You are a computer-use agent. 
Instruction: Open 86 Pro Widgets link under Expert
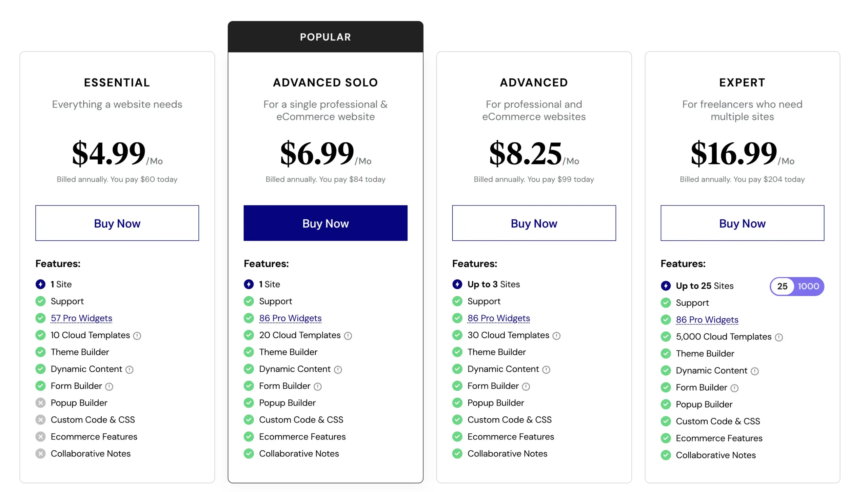pos(707,319)
